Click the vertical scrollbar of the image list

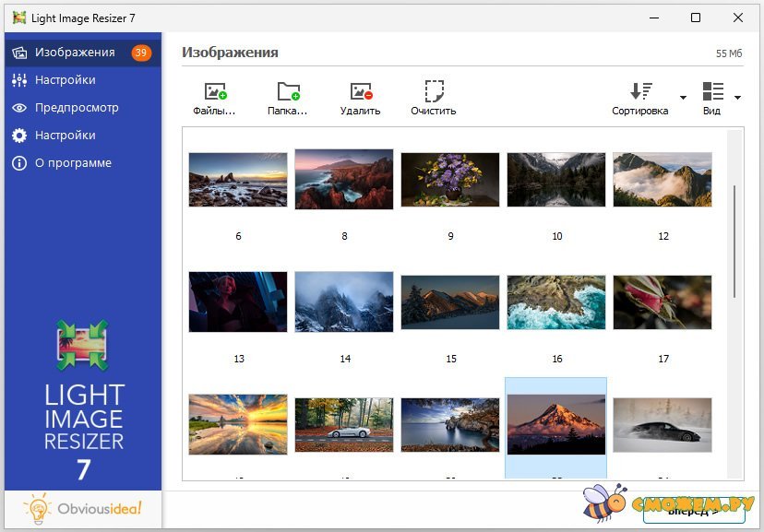point(734,240)
